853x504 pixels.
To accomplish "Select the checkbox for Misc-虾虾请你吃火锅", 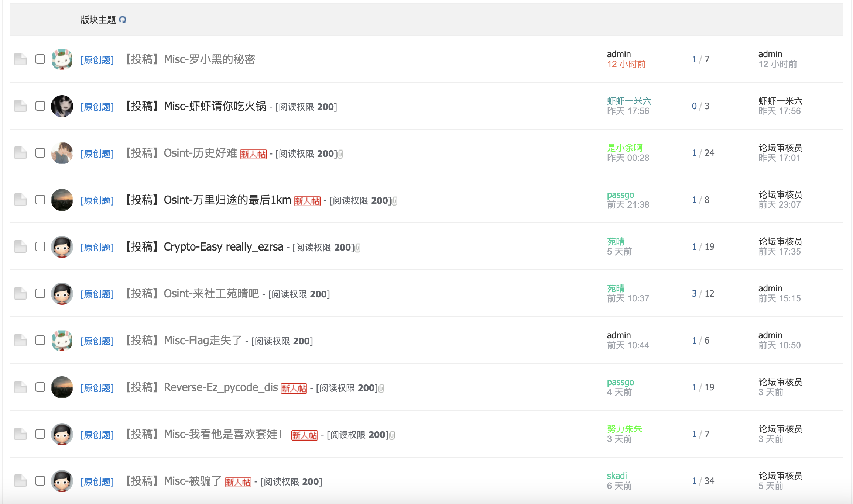I will pos(40,106).
